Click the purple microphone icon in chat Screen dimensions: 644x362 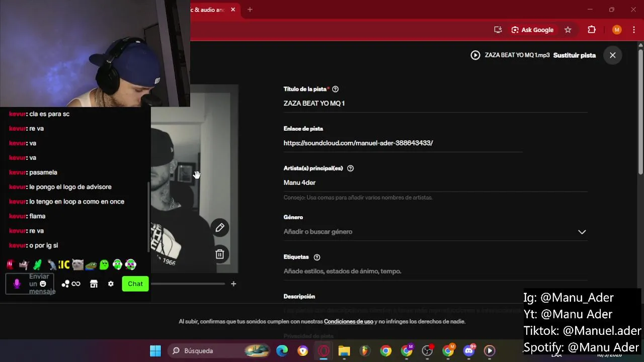(x=17, y=284)
